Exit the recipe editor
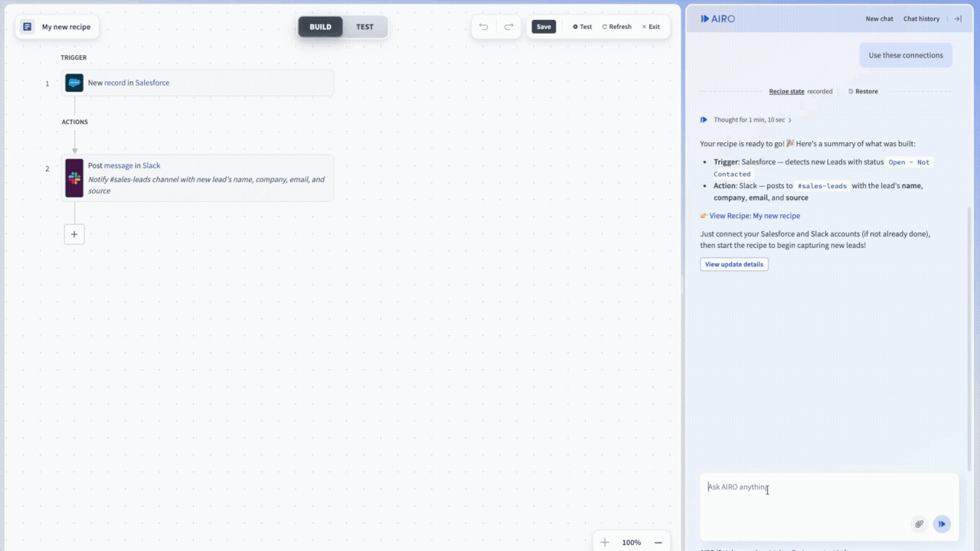The width and height of the screenshot is (980, 551). point(651,27)
